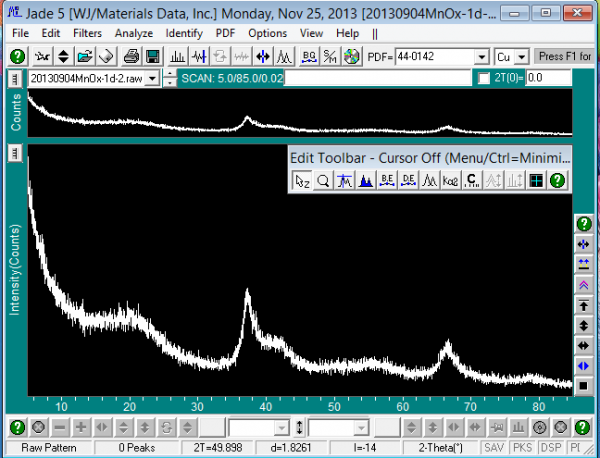The width and height of the screenshot is (600, 458).
Task: Click the BG background icon
Action: tap(309, 57)
